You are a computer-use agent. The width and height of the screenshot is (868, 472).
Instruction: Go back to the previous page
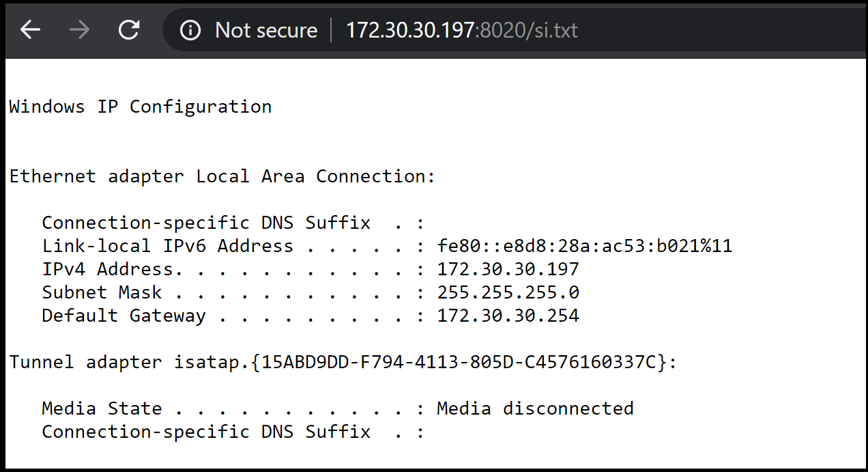31,29
